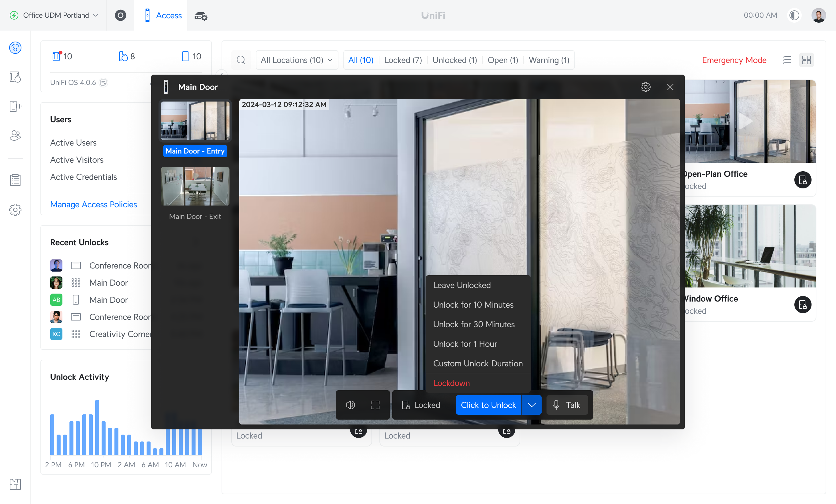This screenshot has height=504, width=836.
Task: Open the Users section via the sidebar people icon
Action: [x=15, y=136]
